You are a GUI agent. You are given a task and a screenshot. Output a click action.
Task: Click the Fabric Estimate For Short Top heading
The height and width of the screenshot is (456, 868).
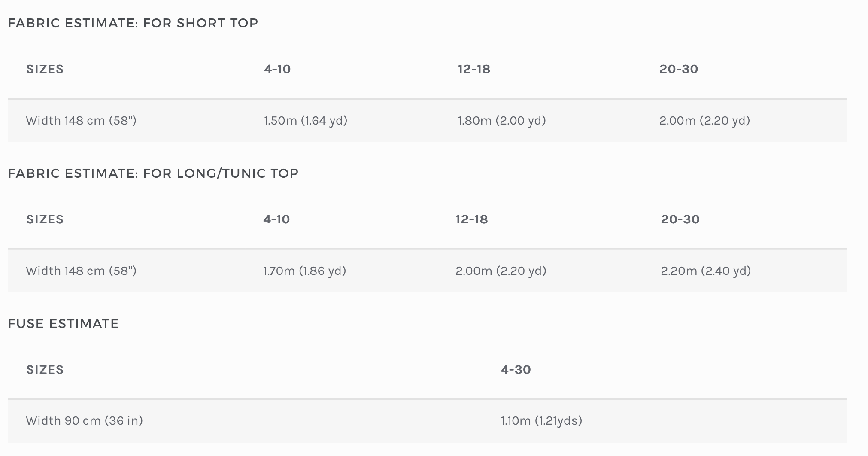tap(133, 23)
